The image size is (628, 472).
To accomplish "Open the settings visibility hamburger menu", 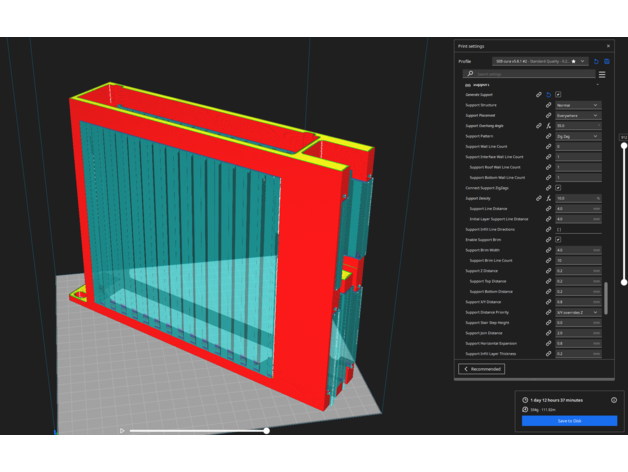I will click(602, 74).
